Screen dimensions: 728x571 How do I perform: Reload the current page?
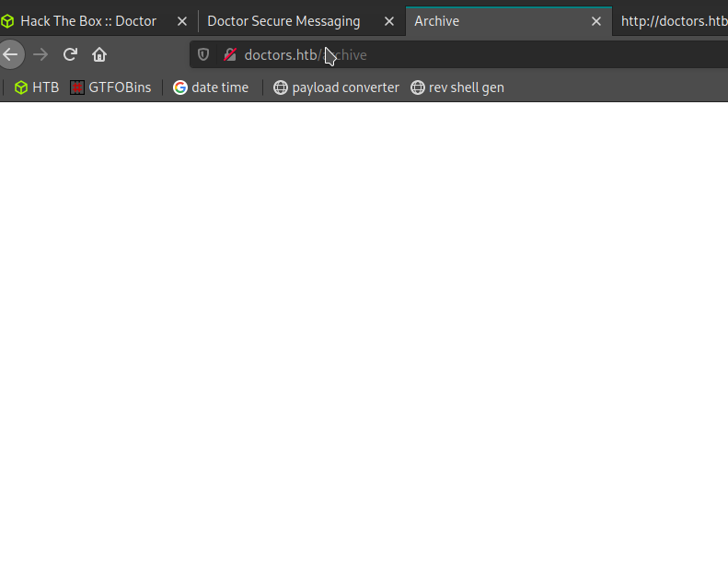[x=70, y=55]
